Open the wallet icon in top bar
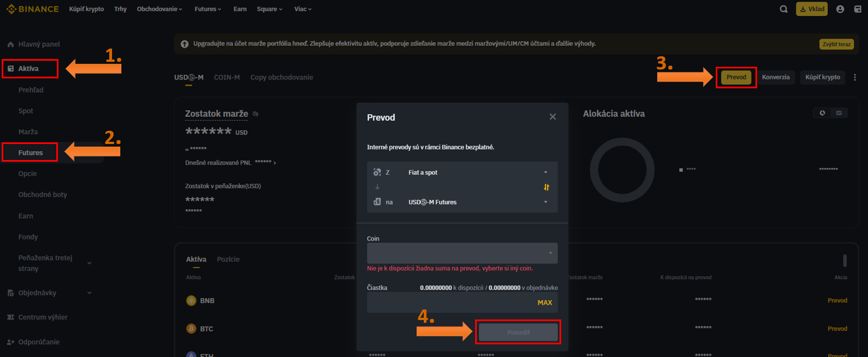This screenshot has width=868, height=357. coord(858,9)
